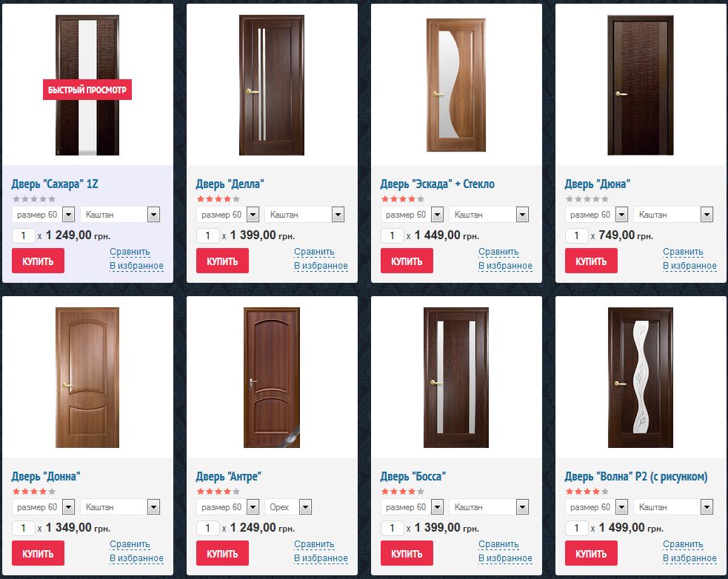Expand size dropdown for Дверь Делла
728x579 pixels.
click(227, 215)
